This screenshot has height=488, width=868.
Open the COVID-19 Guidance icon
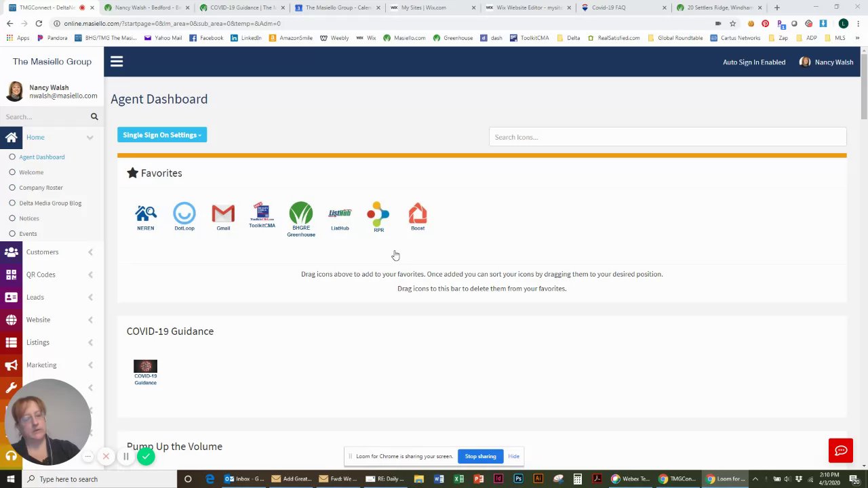coord(145,373)
